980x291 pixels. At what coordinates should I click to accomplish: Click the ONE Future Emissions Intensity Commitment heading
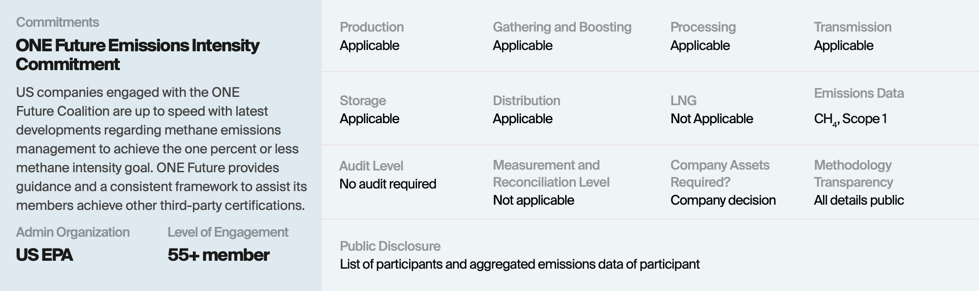coord(137,55)
